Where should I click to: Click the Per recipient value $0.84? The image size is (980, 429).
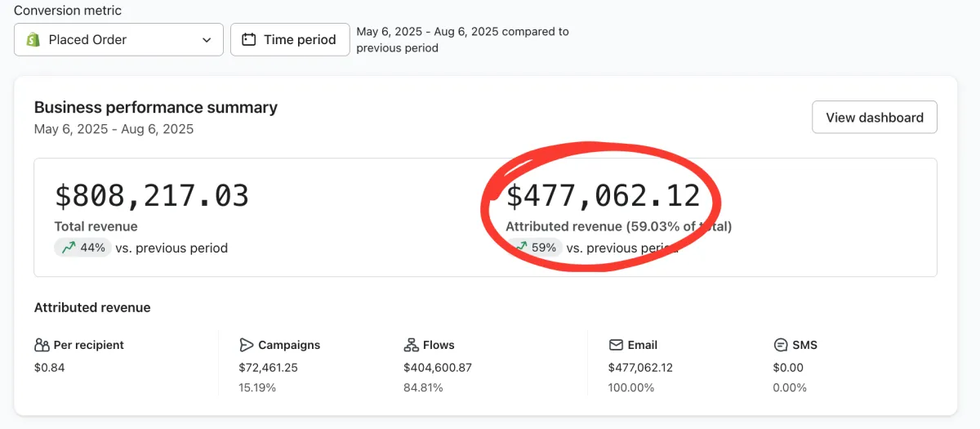pyautogui.click(x=49, y=368)
